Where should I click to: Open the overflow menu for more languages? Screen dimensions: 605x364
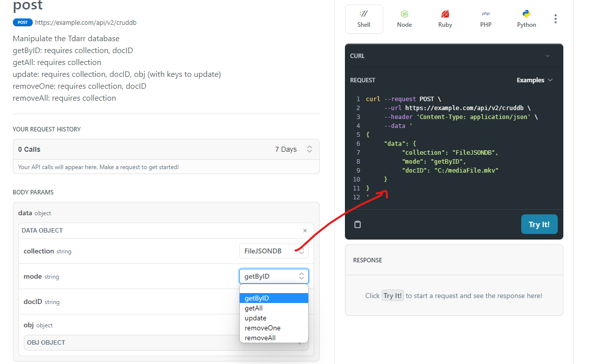pyautogui.click(x=555, y=19)
